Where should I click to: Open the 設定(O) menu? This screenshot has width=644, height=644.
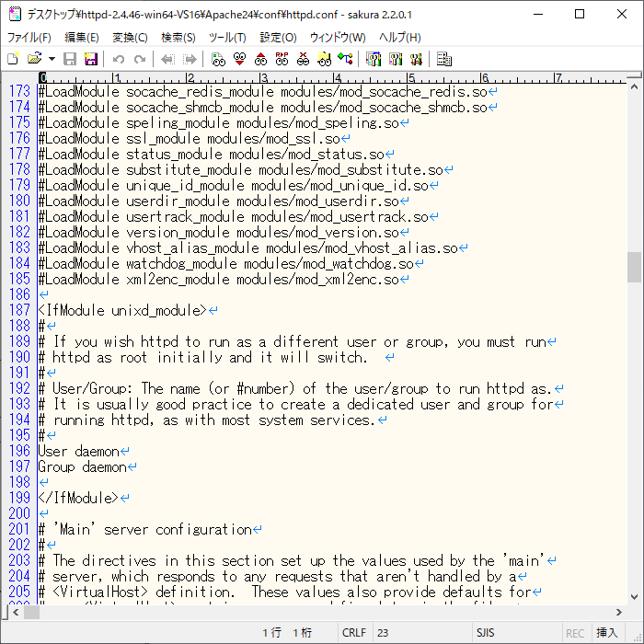[x=278, y=37]
